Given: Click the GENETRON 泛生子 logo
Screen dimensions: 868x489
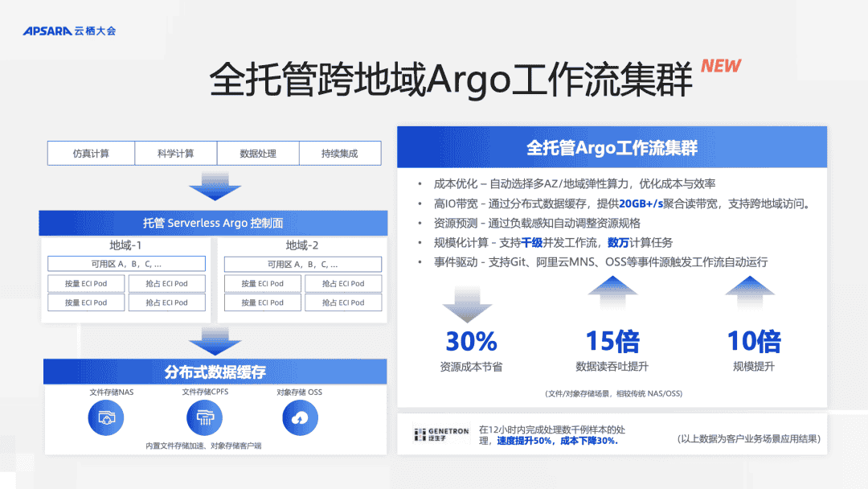Looking at the screenshot, I should (x=442, y=436).
